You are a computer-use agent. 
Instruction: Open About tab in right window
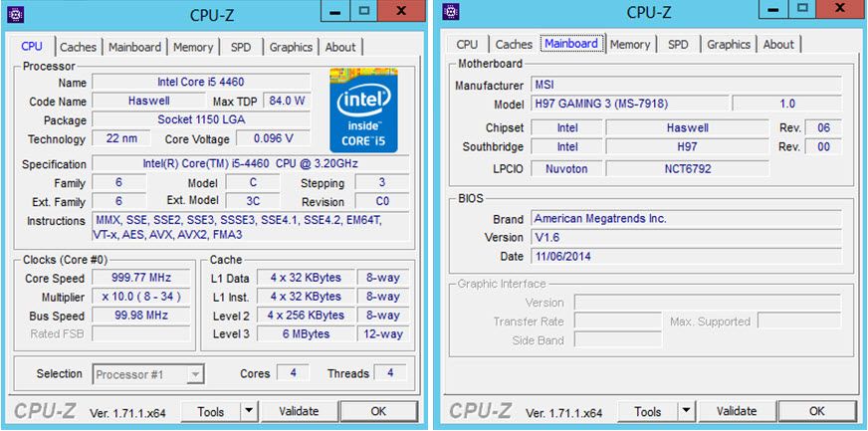tap(778, 44)
